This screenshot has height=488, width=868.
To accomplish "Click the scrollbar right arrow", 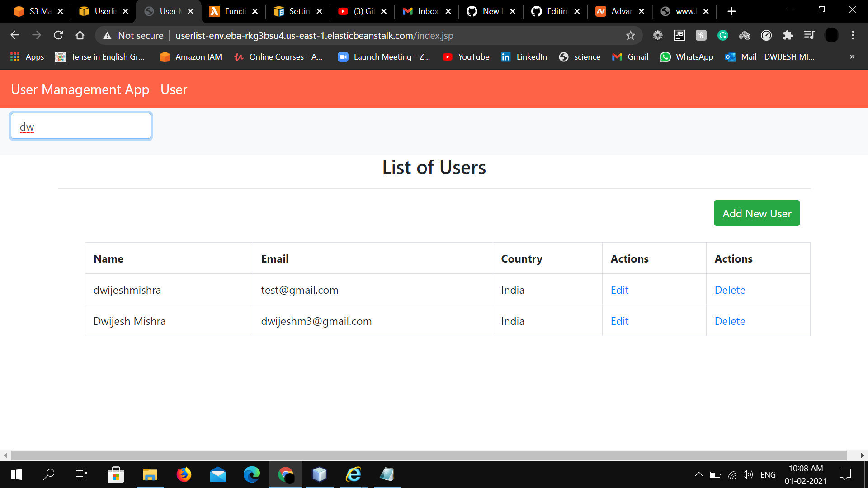I will coord(862,455).
